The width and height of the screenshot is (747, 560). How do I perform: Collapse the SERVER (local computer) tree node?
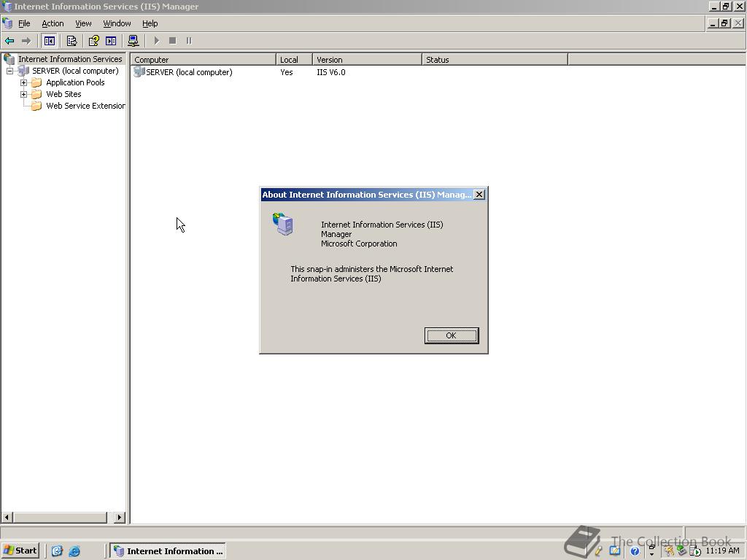(9, 71)
